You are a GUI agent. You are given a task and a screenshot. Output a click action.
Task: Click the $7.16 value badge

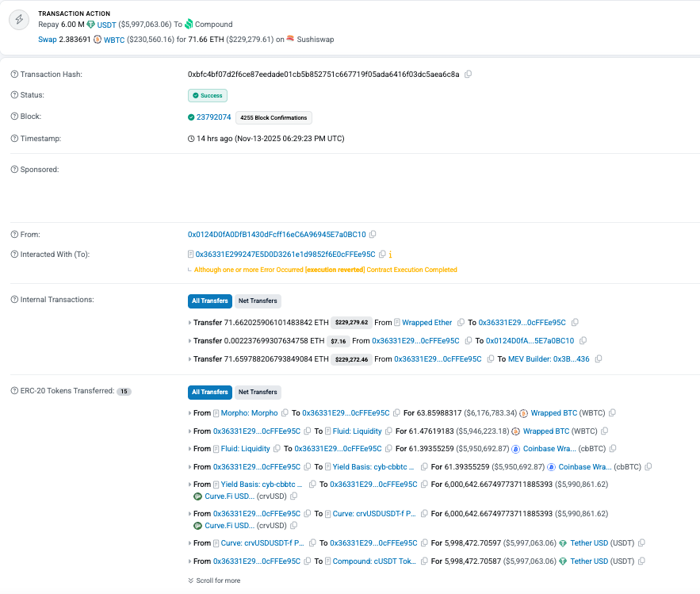338,341
